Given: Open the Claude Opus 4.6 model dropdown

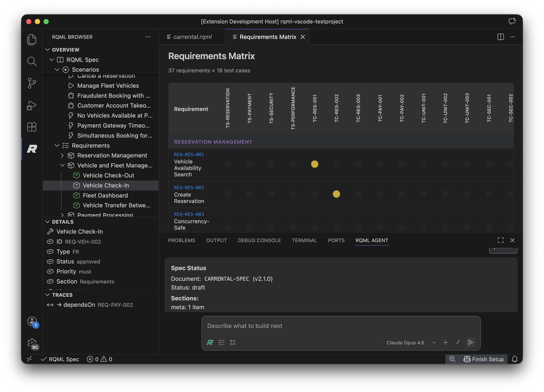Looking at the screenshot, I should coord(410,343).
